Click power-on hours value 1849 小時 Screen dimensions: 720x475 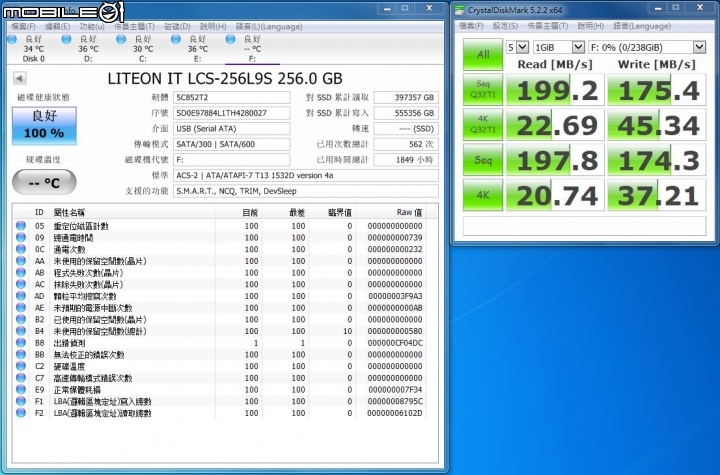point(406,160)
